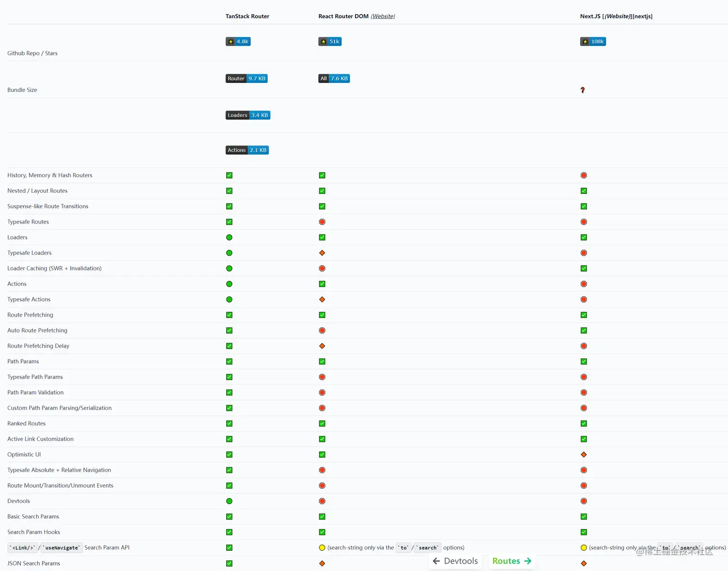Click React Router red circle for Auto Route Prefetching
The width and height of the screenshot is (728, 571).
322,331
